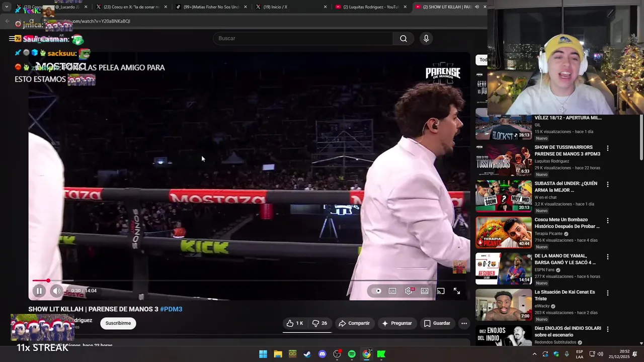Open La Situación De Kai Cenat title
Screen dimensions: 644x362
pyautogui.click(x=565, y=295)
